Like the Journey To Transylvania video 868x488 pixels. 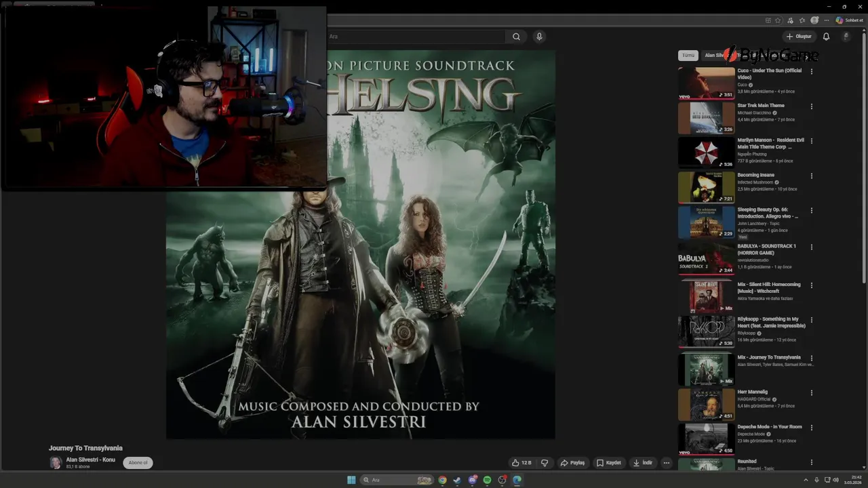tap(521, 463)
